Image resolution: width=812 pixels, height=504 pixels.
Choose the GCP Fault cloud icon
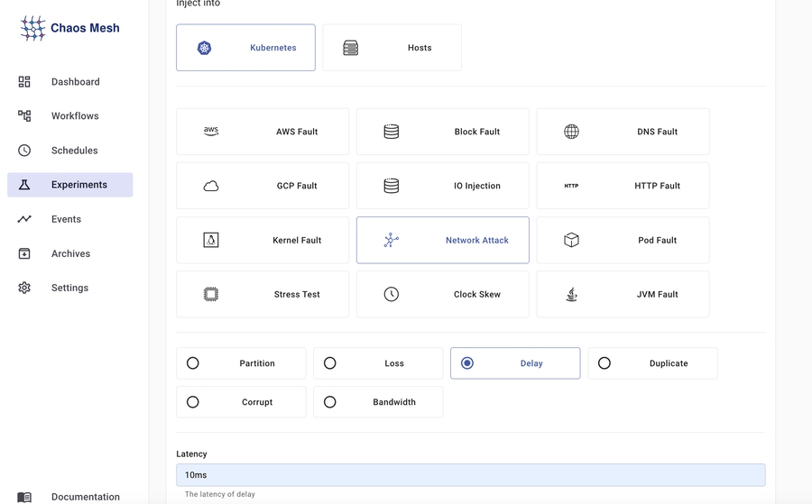click(x=211, y=186)
